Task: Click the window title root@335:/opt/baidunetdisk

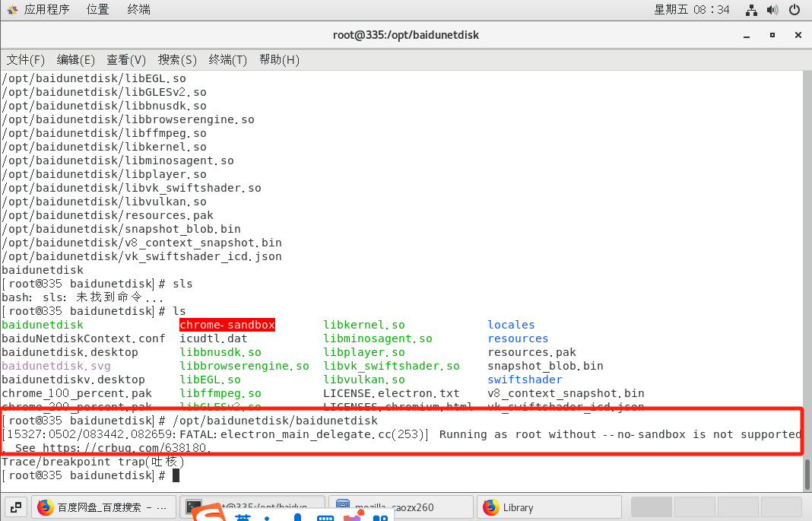Action: click(405, 35)
